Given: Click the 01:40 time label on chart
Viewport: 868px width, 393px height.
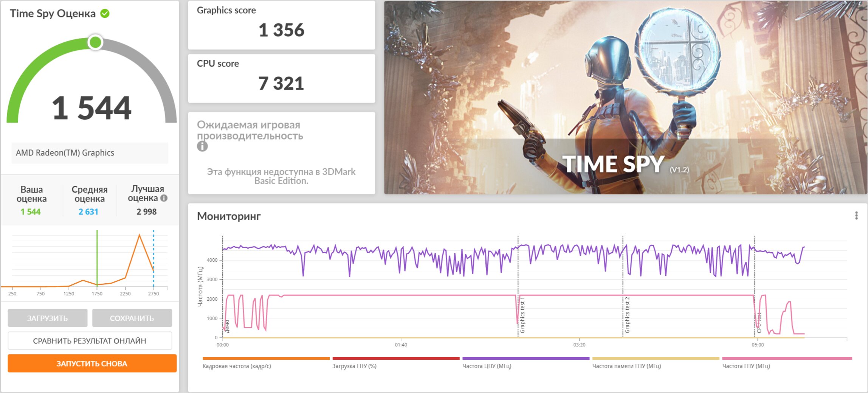Looking at the screenshot, I should coord(401,345).
